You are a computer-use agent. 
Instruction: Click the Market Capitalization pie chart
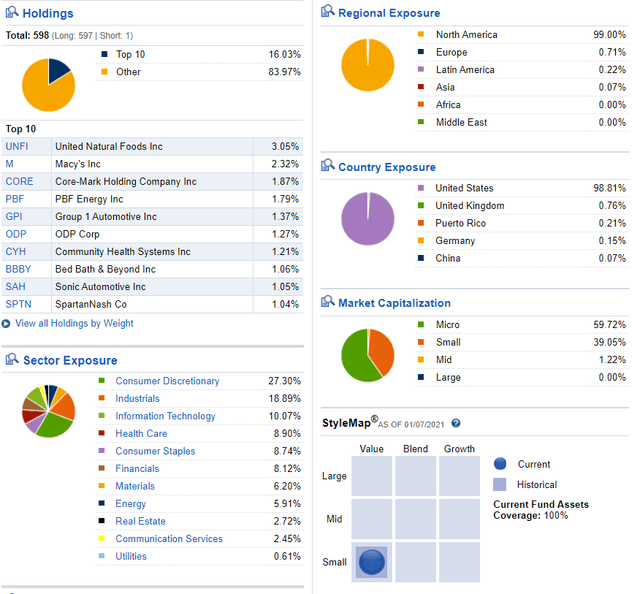[368, 356]
